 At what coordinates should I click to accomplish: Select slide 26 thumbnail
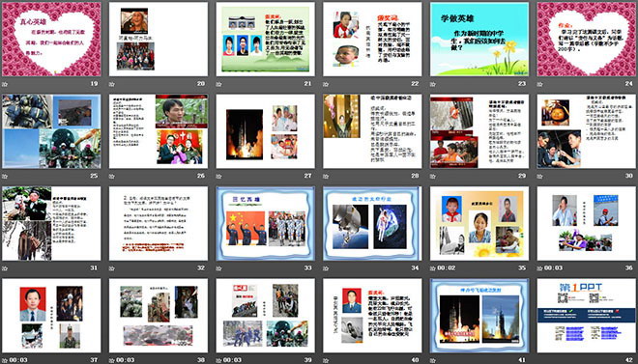point(159,131)
